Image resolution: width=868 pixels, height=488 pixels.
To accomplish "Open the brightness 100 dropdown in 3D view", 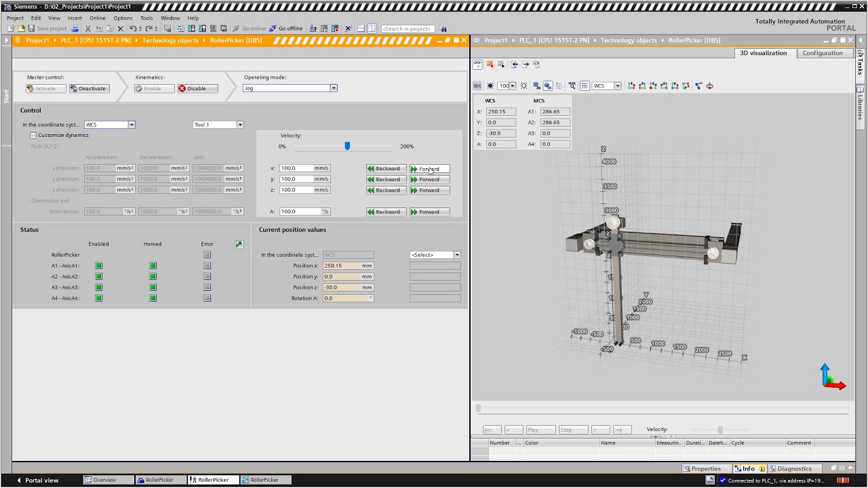I will click(512, 86).
